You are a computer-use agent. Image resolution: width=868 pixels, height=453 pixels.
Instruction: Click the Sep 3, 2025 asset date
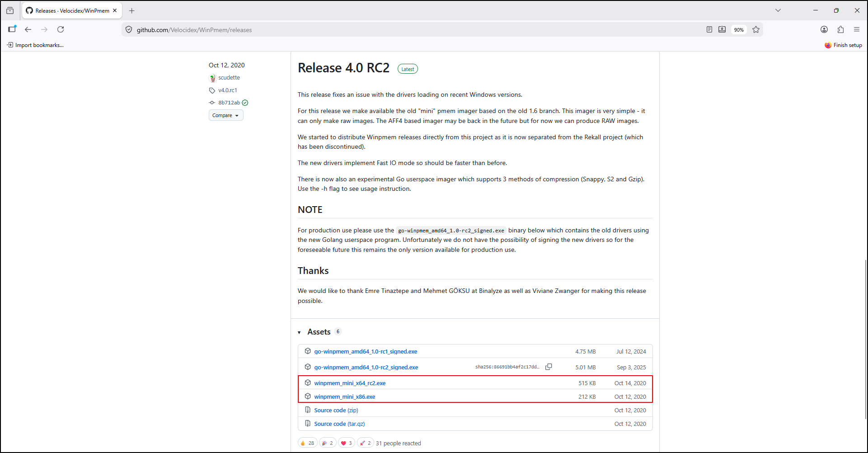(x=631, y=367)
